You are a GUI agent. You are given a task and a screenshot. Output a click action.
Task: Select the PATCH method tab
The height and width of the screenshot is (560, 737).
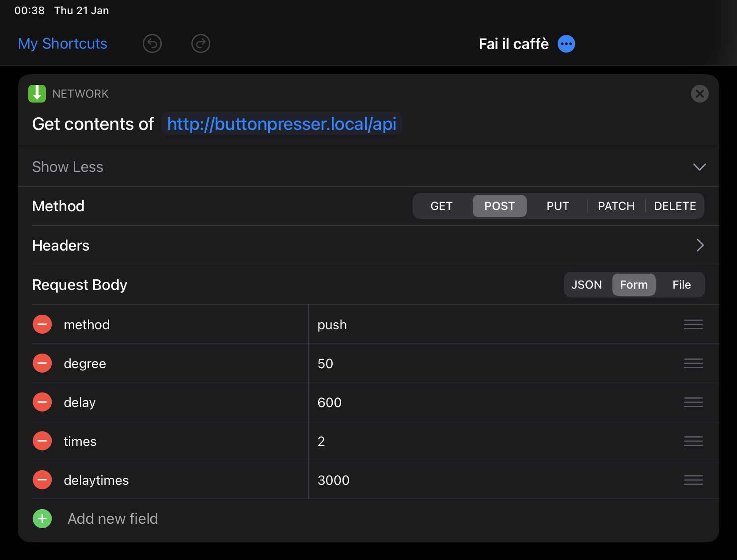(x=616, y=206)
